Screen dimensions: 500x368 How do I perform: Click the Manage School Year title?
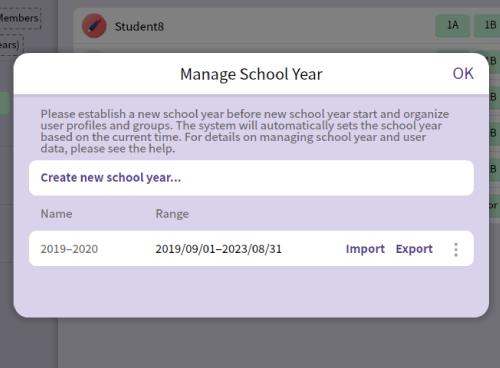tap(251, 74)
